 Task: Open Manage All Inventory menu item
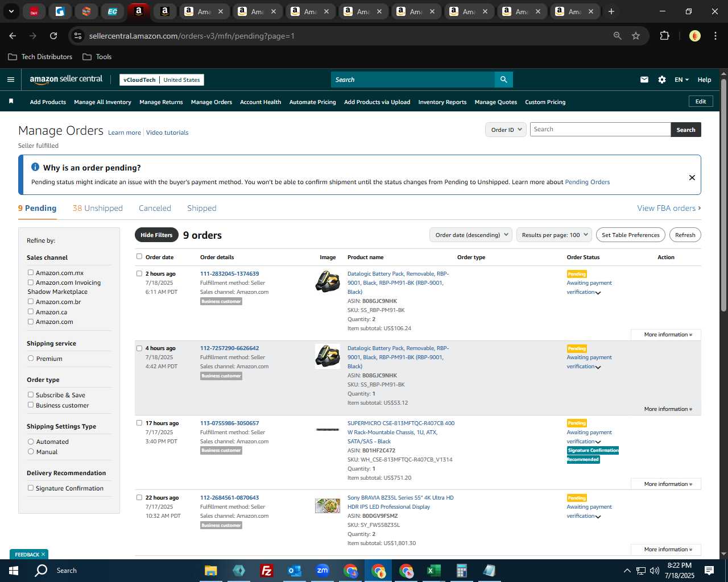pos(102,102)
